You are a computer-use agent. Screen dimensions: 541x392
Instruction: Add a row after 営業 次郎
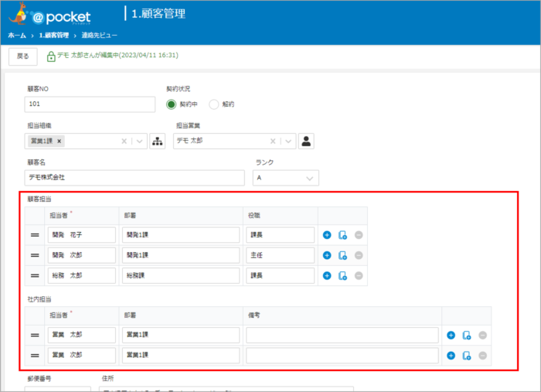[451, 356]
